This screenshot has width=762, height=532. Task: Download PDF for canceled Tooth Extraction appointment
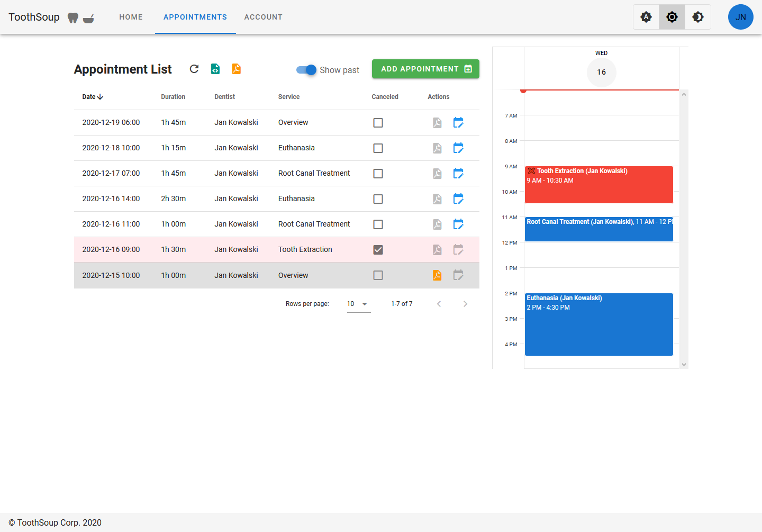(x=437, y=250)
